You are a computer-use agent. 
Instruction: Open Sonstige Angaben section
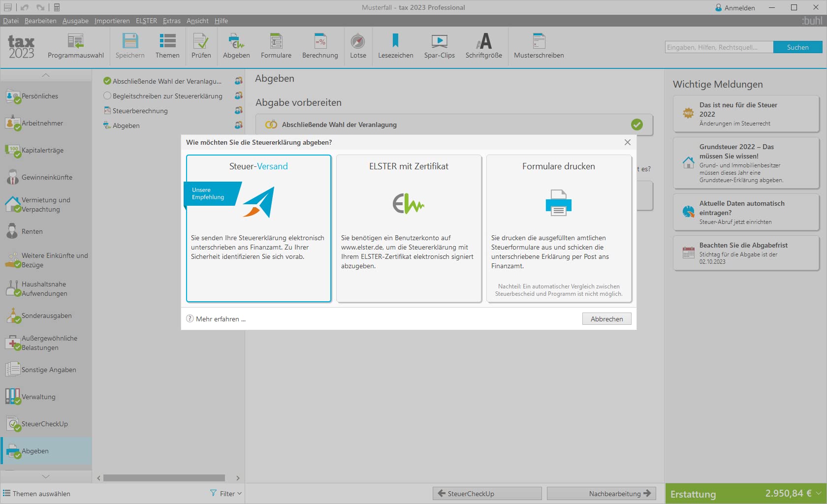coord(46,370)
